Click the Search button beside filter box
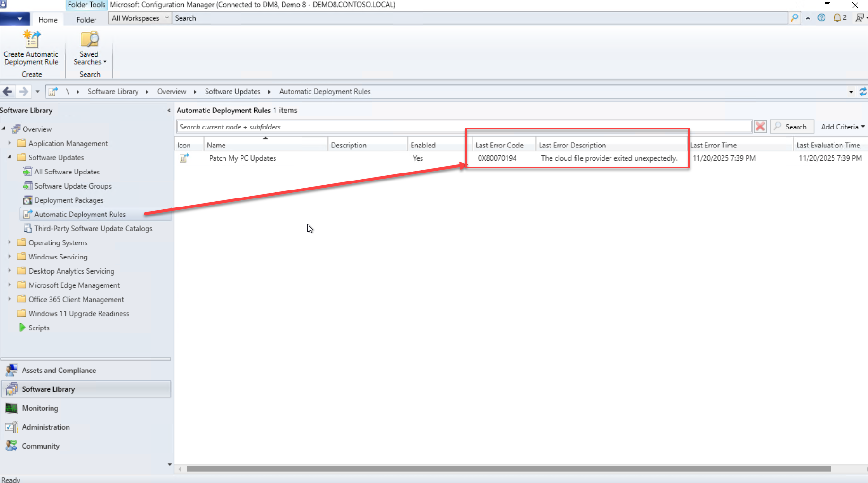 pos(791,127)
